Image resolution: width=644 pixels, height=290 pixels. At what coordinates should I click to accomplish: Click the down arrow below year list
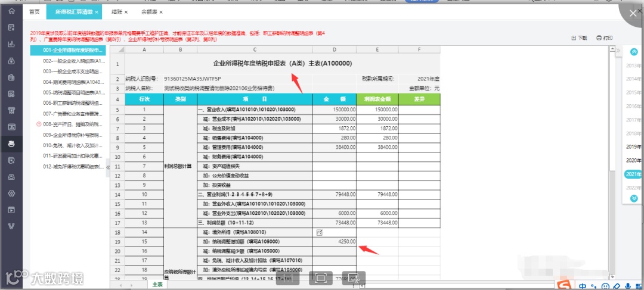[x=634, y=198]
